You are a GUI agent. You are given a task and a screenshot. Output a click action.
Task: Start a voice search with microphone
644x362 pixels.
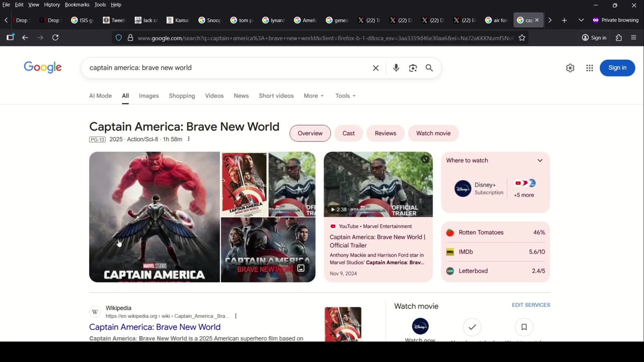tap(396, 68)
